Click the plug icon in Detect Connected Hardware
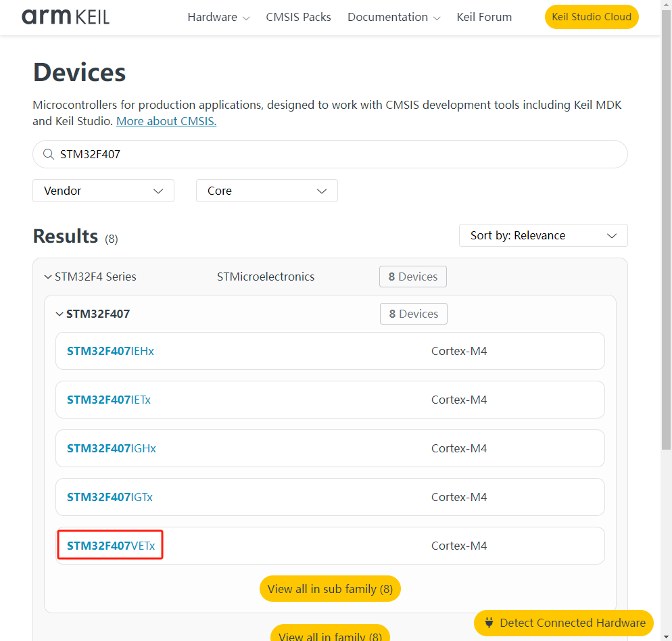 pos(489,623)
